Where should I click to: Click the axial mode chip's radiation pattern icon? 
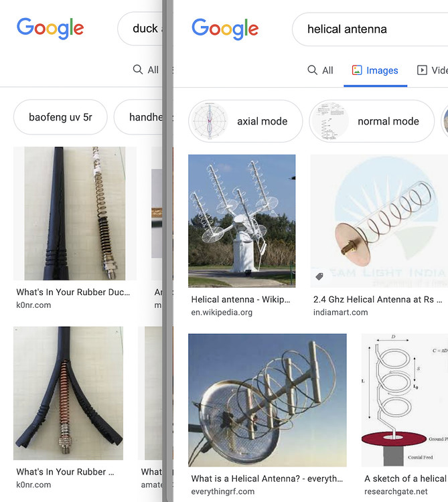(208, 121)
